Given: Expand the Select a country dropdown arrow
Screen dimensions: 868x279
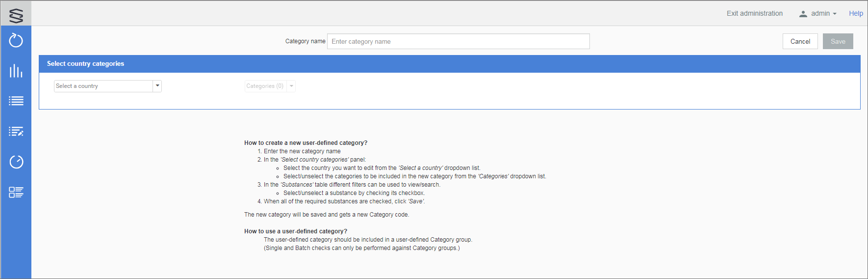Looking at the screenshot, I should (x=157, y=86).
